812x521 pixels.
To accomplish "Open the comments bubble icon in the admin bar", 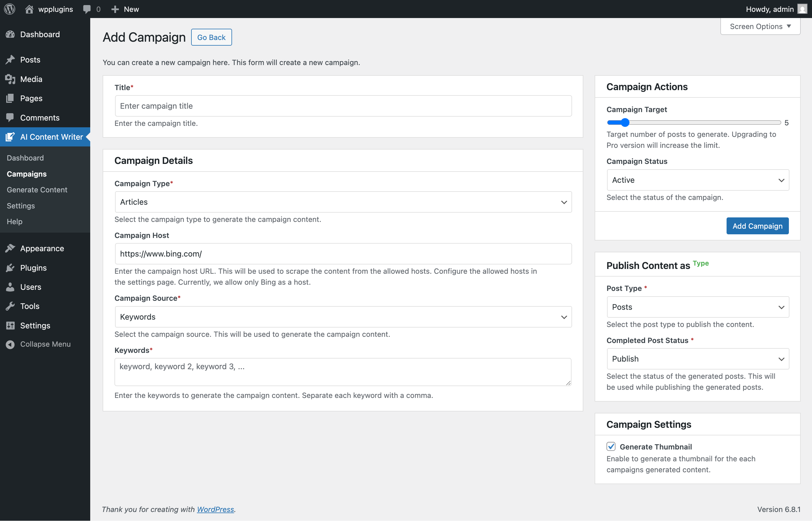I will coord(87,9).
